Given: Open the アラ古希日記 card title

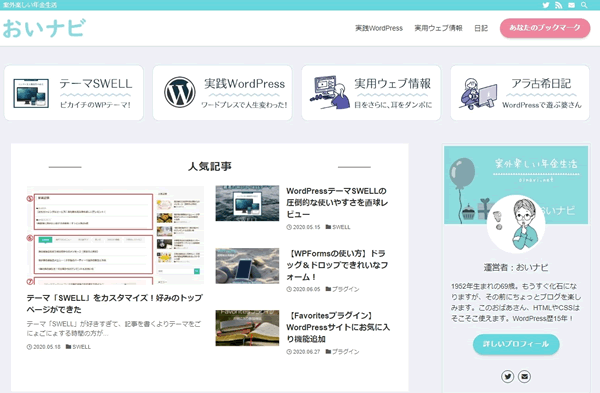Looking at the screenshot, I should pyautogui.click(x=541, y=83).
